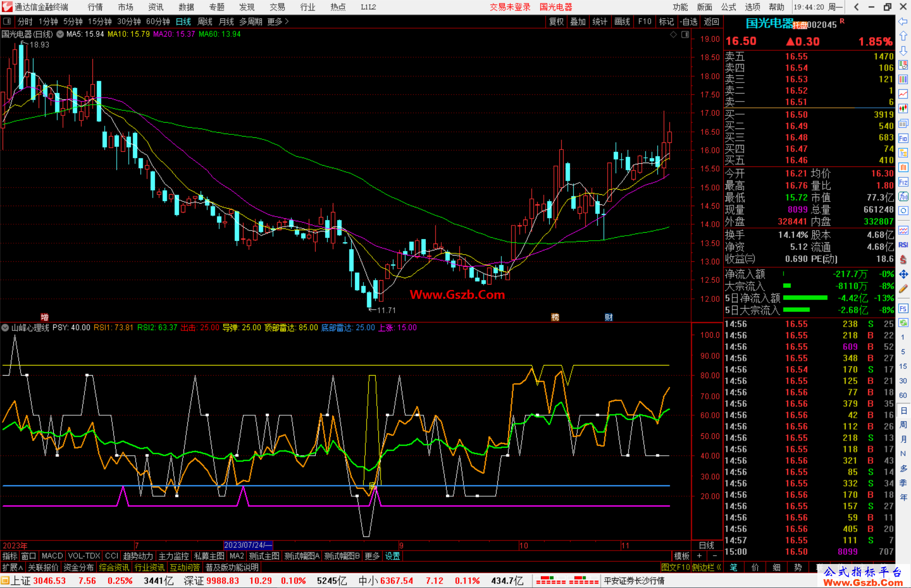This screenshot has width=911, height=588.
Task: Switch to 60 minute period in right sidebar
Action: (903, 395)
